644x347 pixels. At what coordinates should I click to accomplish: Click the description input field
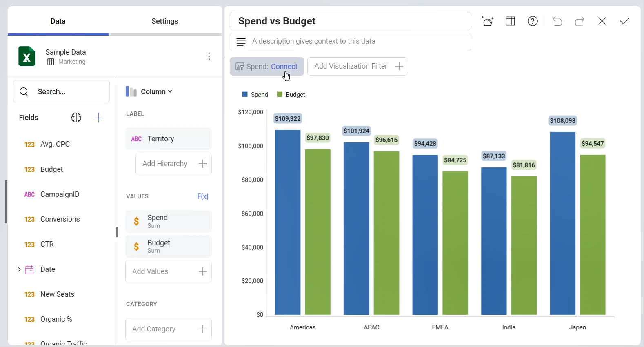pos(351,42)
